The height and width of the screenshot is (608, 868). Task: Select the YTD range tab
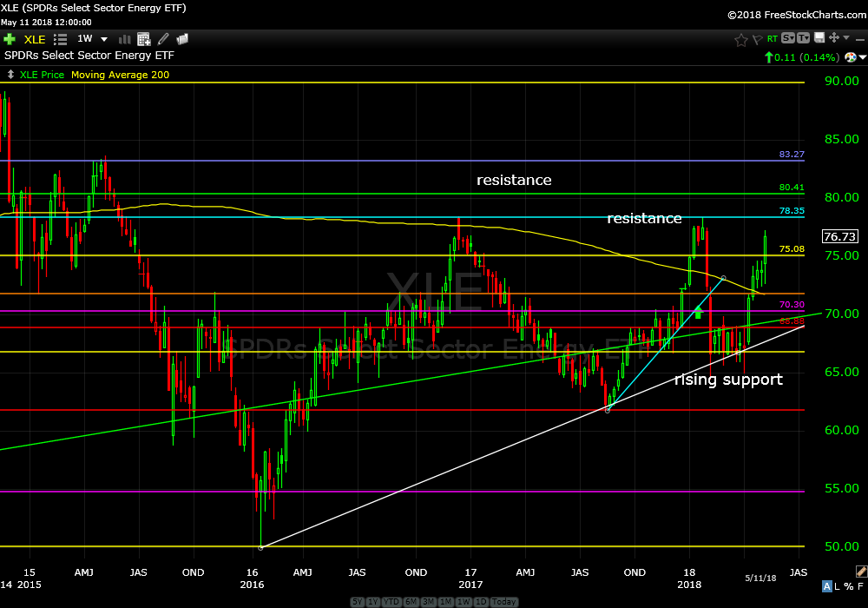[392, 602]
